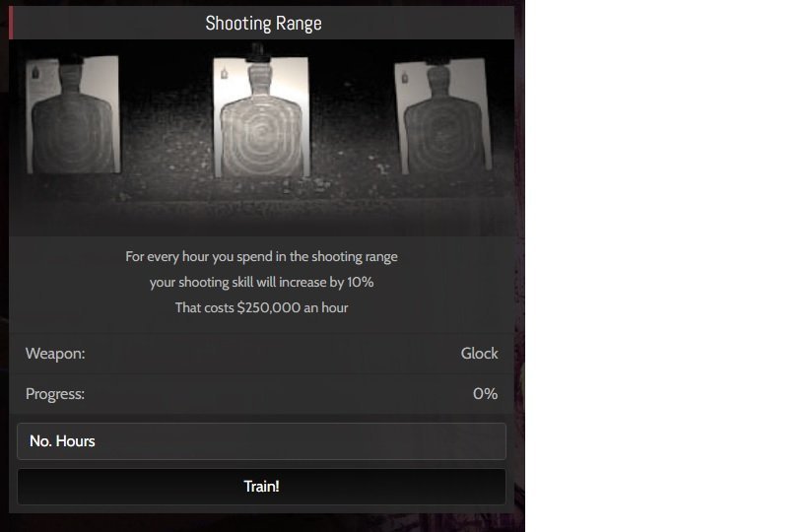Viewport: 807px width, 532px height.
Task: Click the 'shooting skill will increase by 10%' text
Action: (x=276, y=283)
